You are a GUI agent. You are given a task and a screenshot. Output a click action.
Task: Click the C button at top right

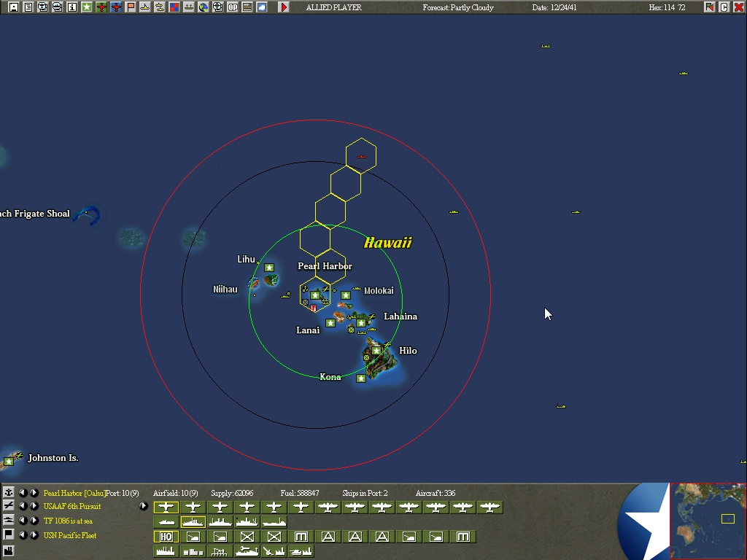coord(724,7)
